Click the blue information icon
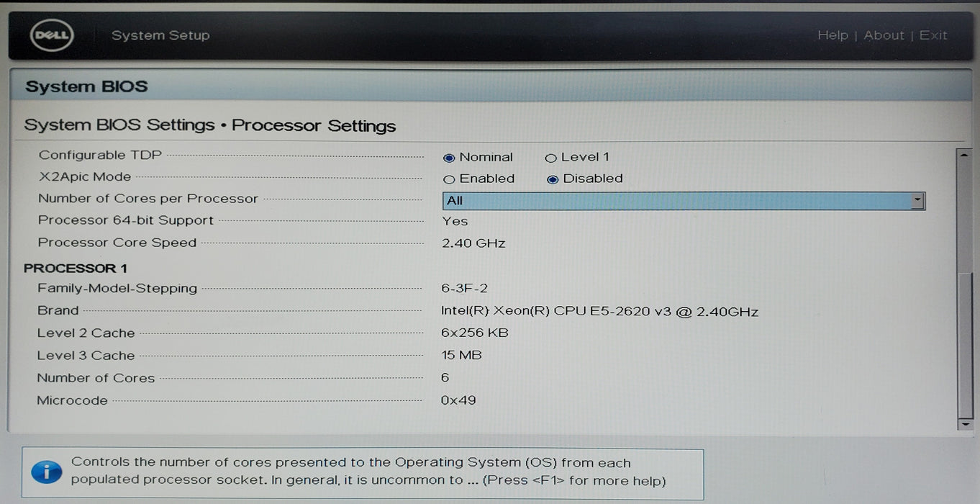 (47, 472)
